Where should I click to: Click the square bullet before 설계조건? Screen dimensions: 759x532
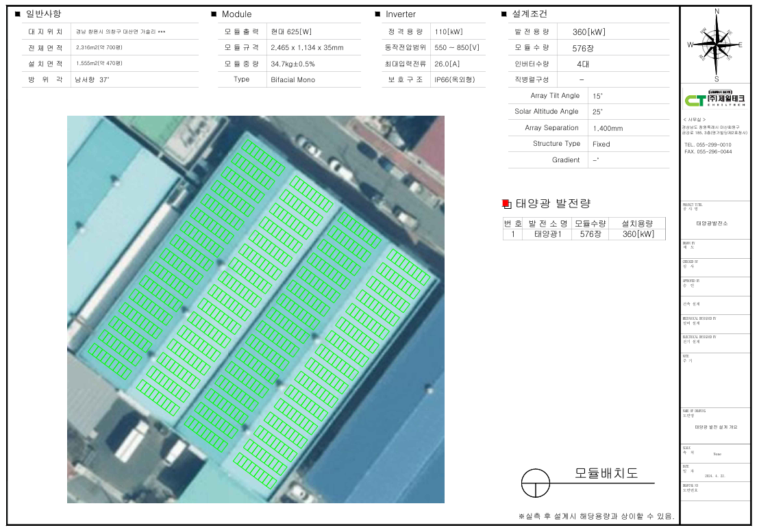pos(503,14)
